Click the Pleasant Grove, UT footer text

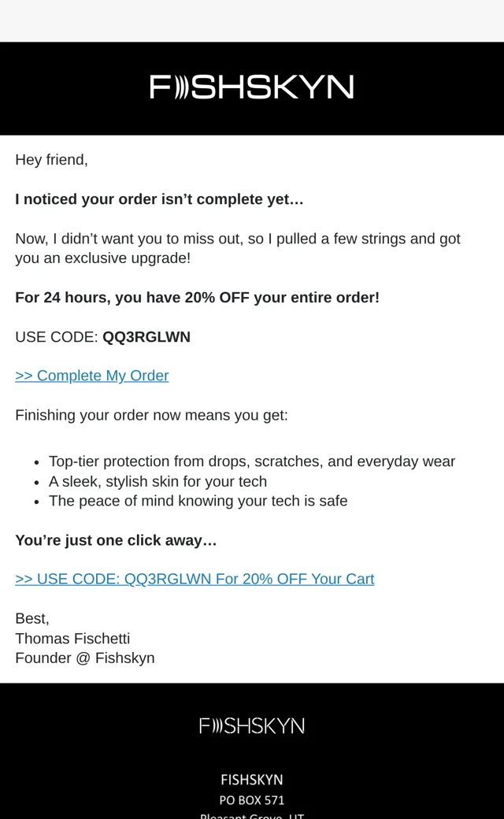coord(252,815)
